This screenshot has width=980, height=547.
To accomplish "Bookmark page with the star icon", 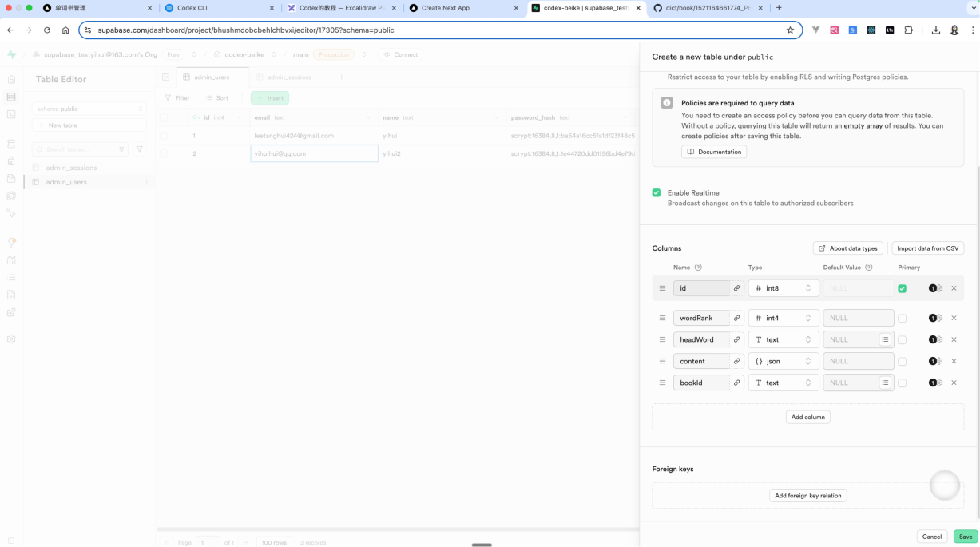I will 790,30.
